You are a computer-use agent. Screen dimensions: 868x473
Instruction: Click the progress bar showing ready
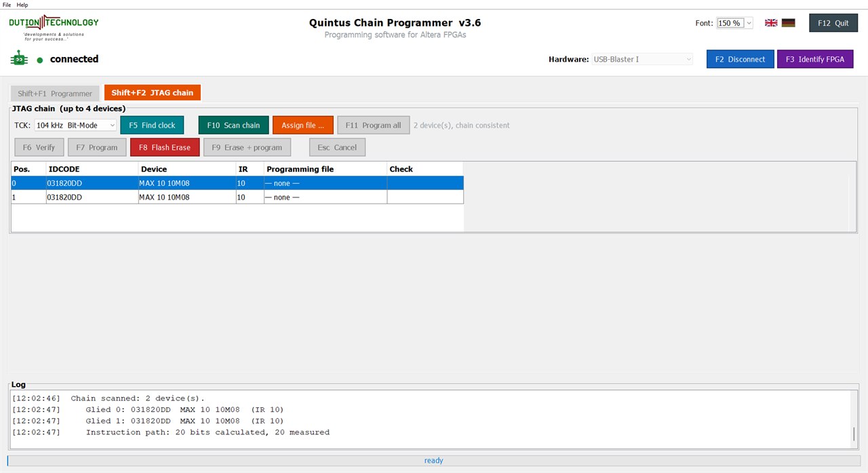pos(433,460)
